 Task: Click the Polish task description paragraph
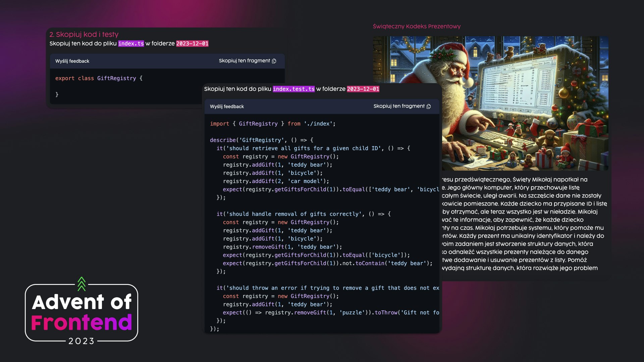tap(523, 224)
